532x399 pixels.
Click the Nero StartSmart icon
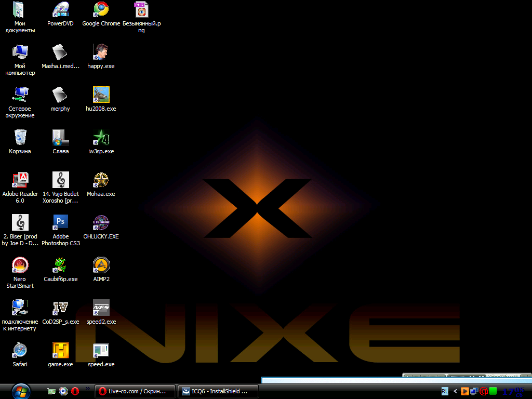[x=20, y=265]
